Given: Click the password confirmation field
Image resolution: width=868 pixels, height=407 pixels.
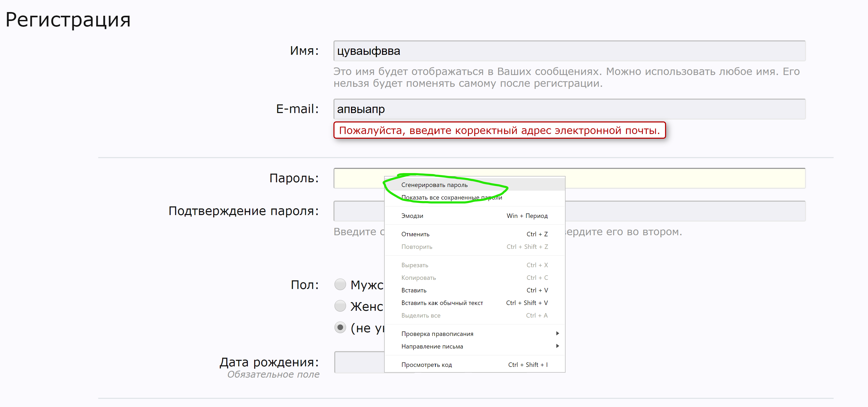Looking at the screenshot, I should coord(684,211).
